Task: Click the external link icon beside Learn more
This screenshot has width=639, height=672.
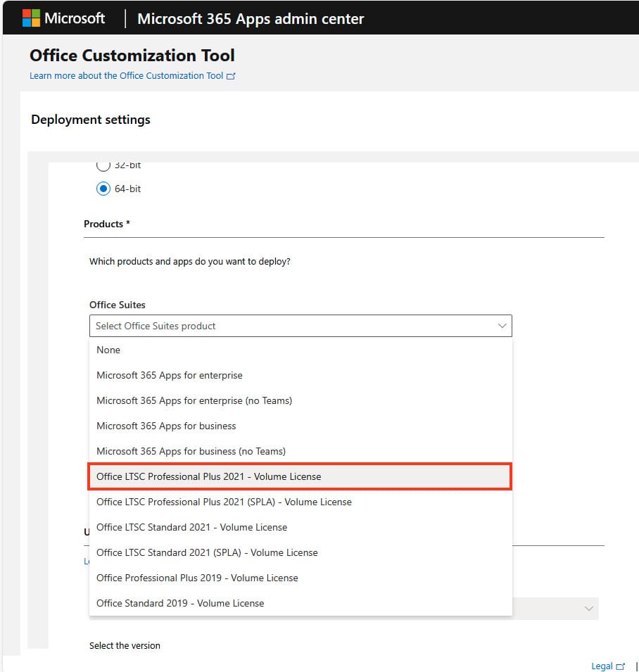Action: (x=231, y=76)
